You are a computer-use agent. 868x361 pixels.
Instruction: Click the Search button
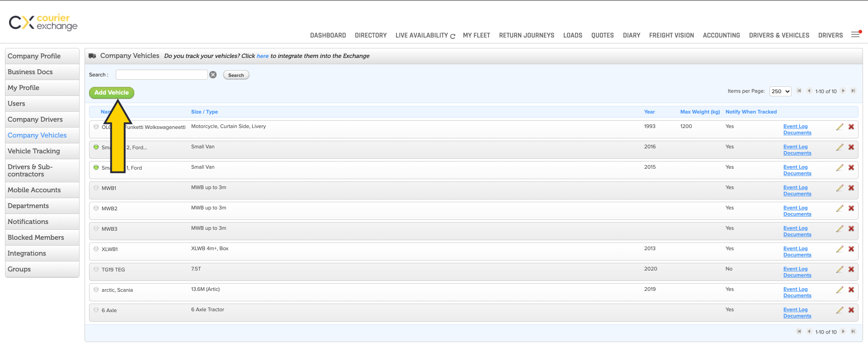pos(236,75)
